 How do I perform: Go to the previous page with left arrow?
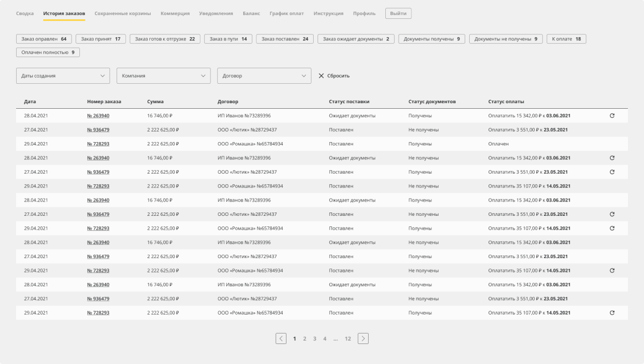pyautogui.click(x=281, y=338)
